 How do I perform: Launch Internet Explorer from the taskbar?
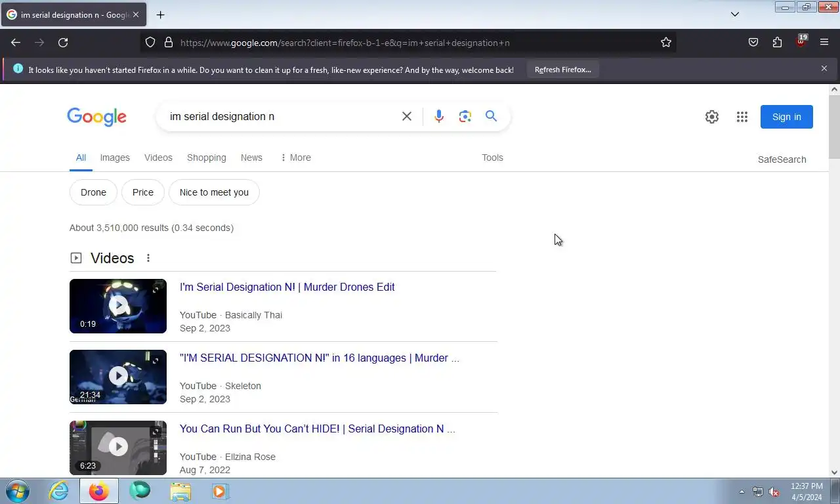coord(58,491)
